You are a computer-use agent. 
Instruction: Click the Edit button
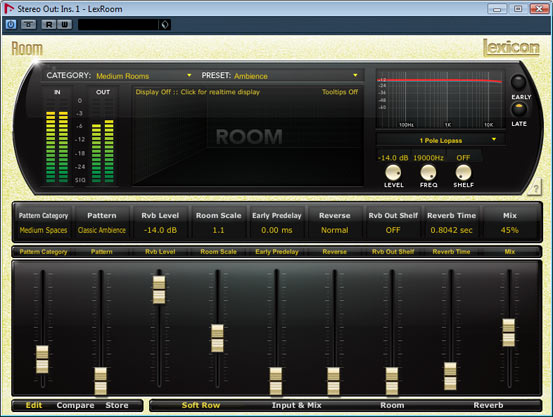click(34, 405)
